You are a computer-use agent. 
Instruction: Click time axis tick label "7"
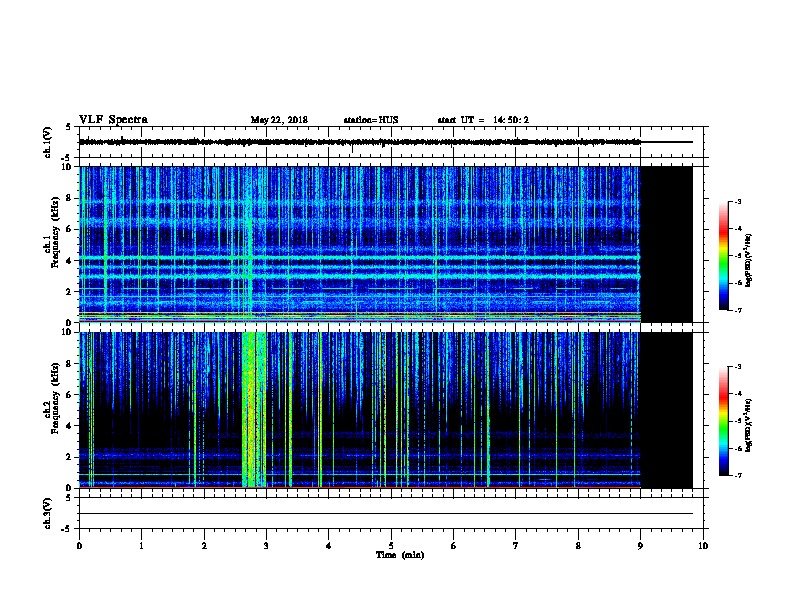[x=516, y=545]
